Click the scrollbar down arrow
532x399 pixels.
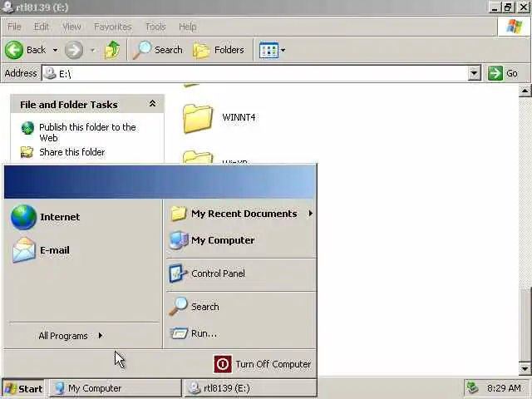pyautogui.click(x=525, y=369)
